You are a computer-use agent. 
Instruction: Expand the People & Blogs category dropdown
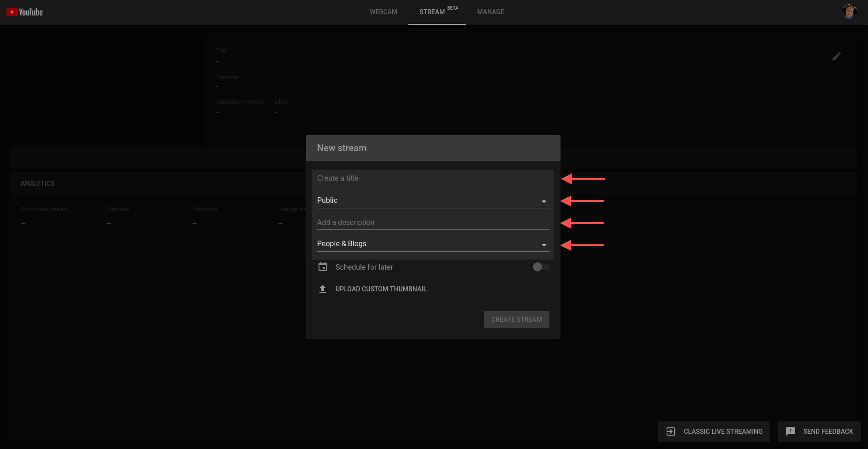pos(432,244)
